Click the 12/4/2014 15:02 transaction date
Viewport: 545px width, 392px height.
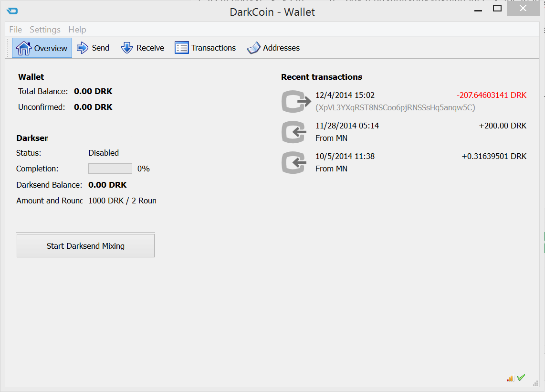[345, 95]
